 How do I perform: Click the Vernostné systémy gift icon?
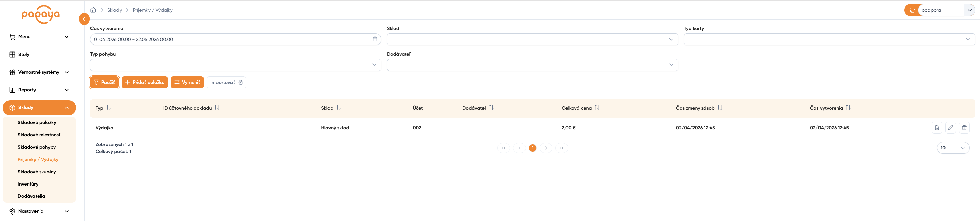coord(12,72)
